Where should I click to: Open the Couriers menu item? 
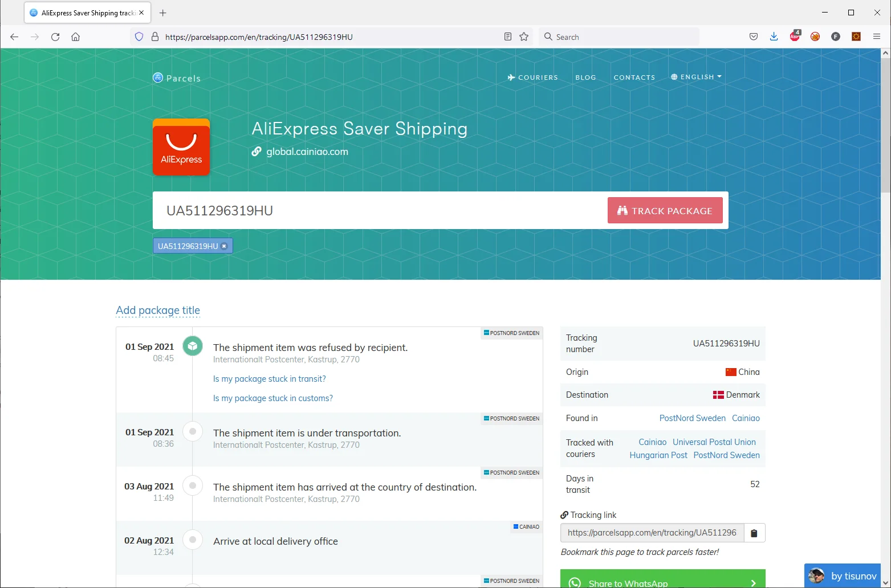(x=532, y=77)
